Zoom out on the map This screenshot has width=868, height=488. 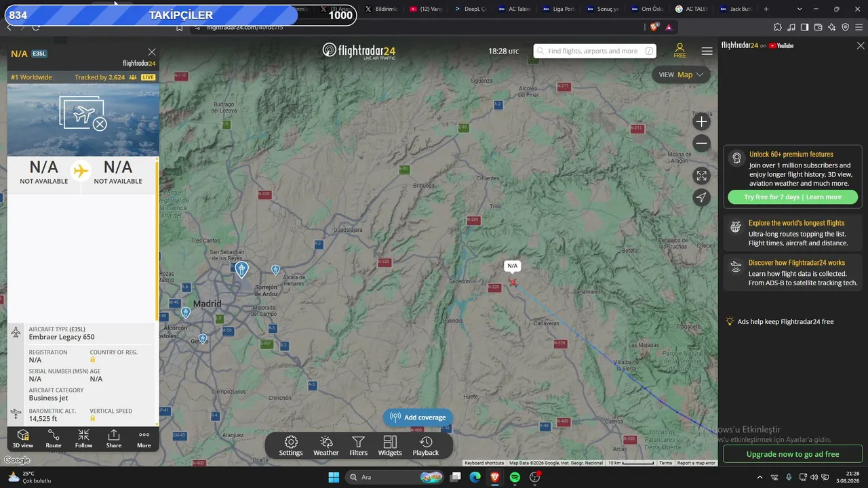click(702, 143)
